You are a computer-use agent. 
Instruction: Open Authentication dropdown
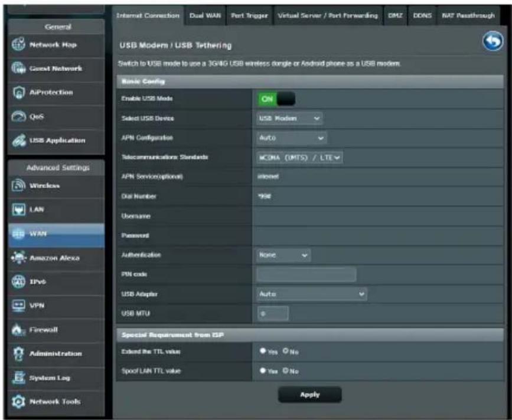283,255
